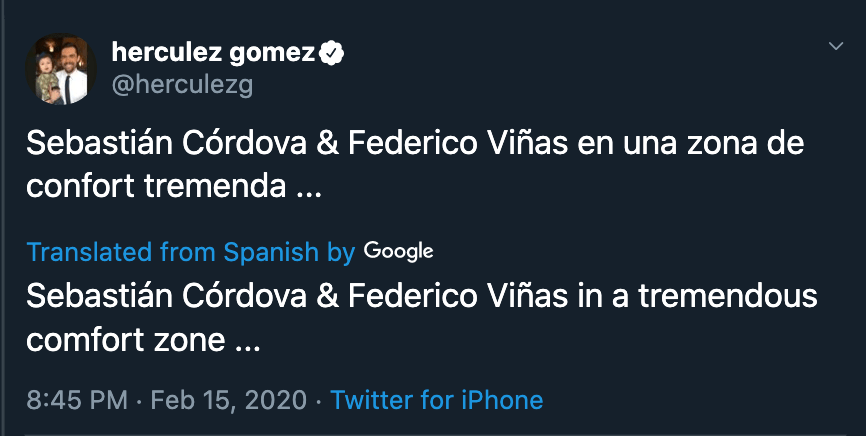Open the tweet options chevron menu
This screenshot has height=436, width=866.
point(837,47)
